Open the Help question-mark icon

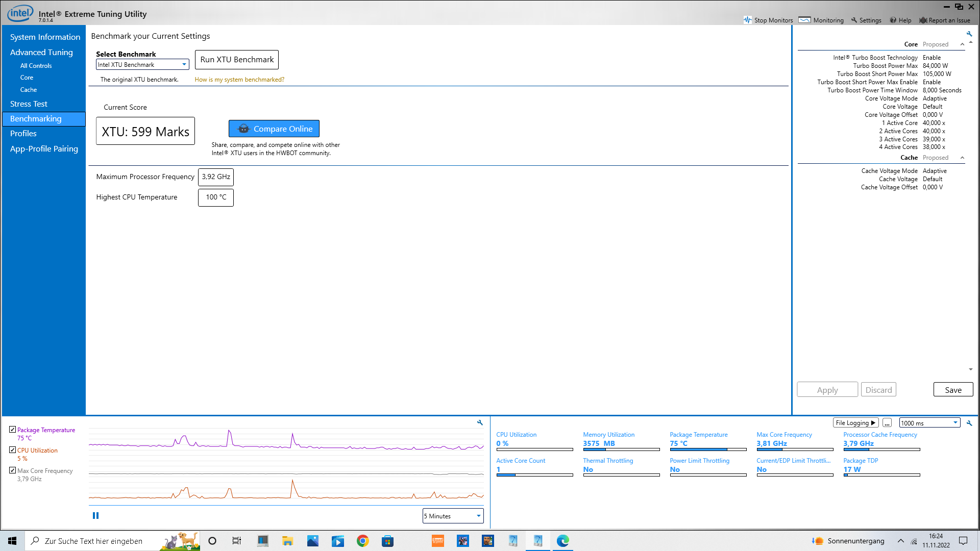tap(893, 20)
